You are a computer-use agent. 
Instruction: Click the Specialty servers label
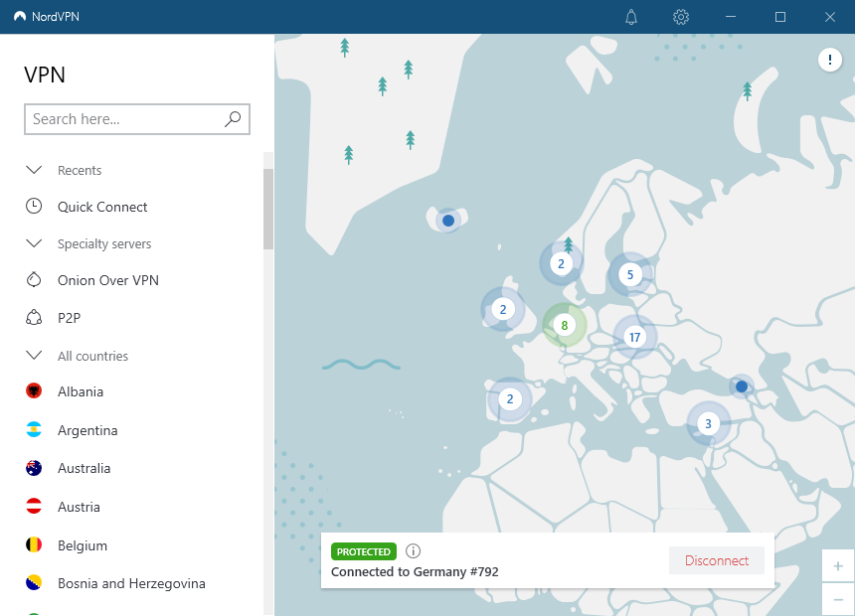(x=104, y=243)
